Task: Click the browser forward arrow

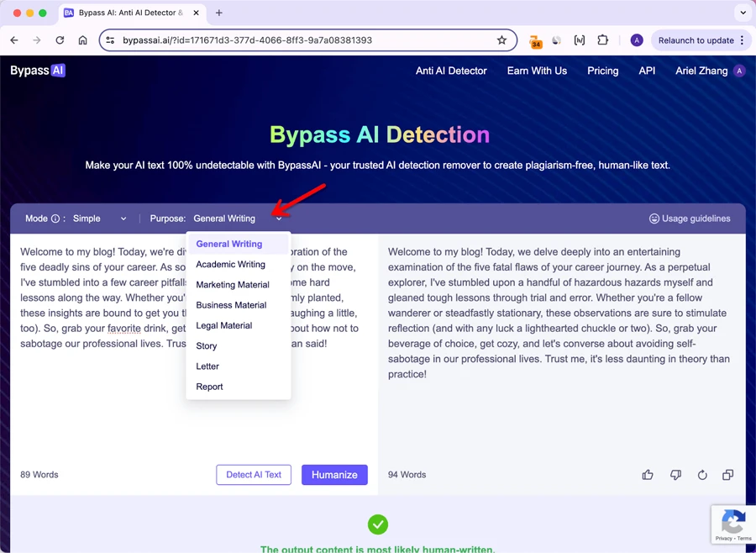Action: click(x=37, y=40)
